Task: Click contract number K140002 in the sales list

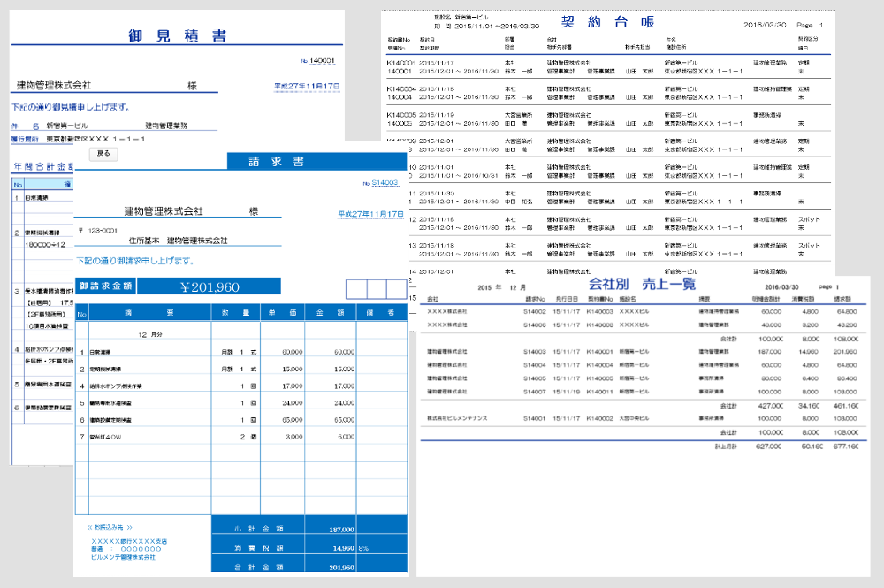Action: click(600, 418)
